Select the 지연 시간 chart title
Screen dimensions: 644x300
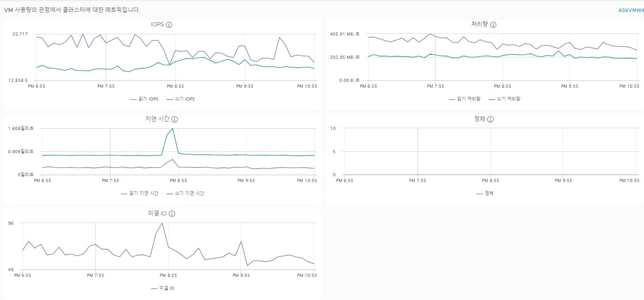click(x=158, y=119)
